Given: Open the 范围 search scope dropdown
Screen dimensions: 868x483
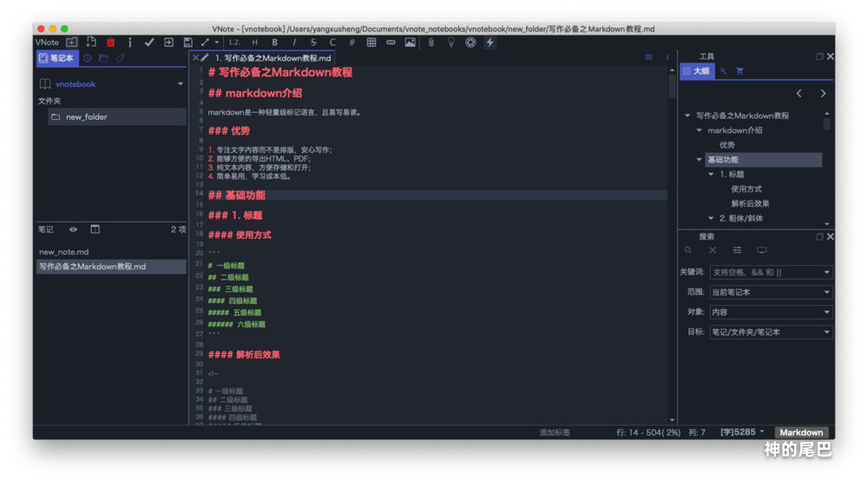Looking at the screenshot, I should point(771,292).
